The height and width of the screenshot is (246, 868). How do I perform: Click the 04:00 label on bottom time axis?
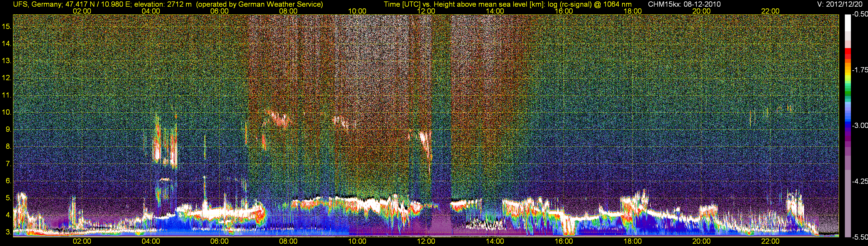151,241
